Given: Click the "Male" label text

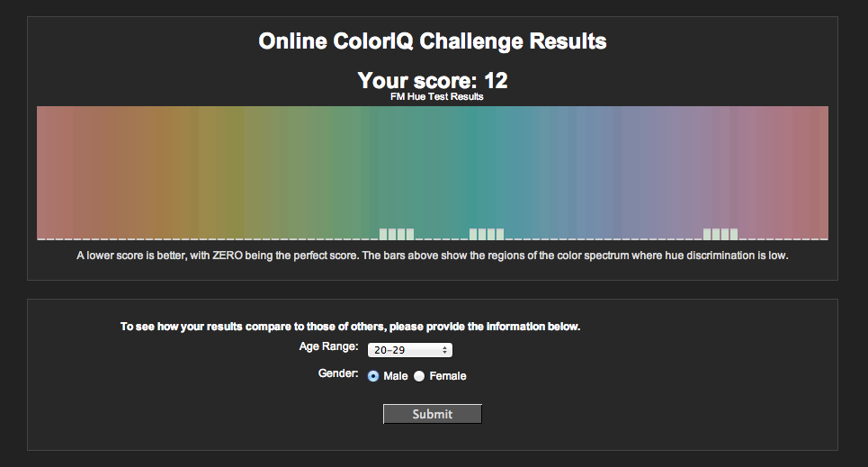Looking at the screenshot, I should tap(395, 376).
